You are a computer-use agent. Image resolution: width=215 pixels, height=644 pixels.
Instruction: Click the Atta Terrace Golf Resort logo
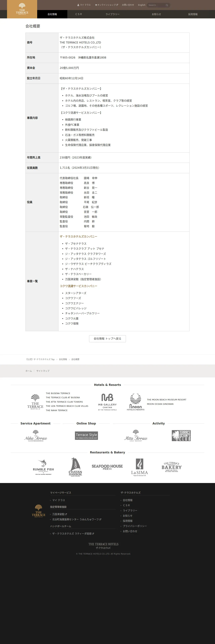click(x=136, y=436)
